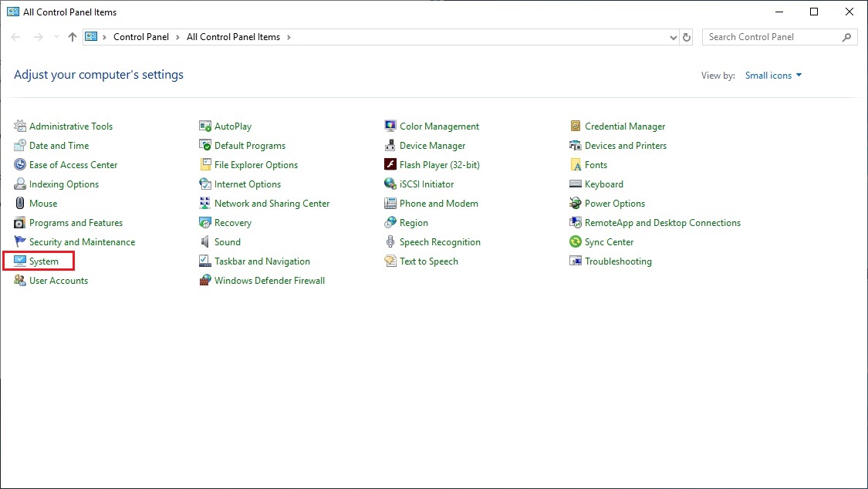Open Network and Sharing Center

coord(271,203)
